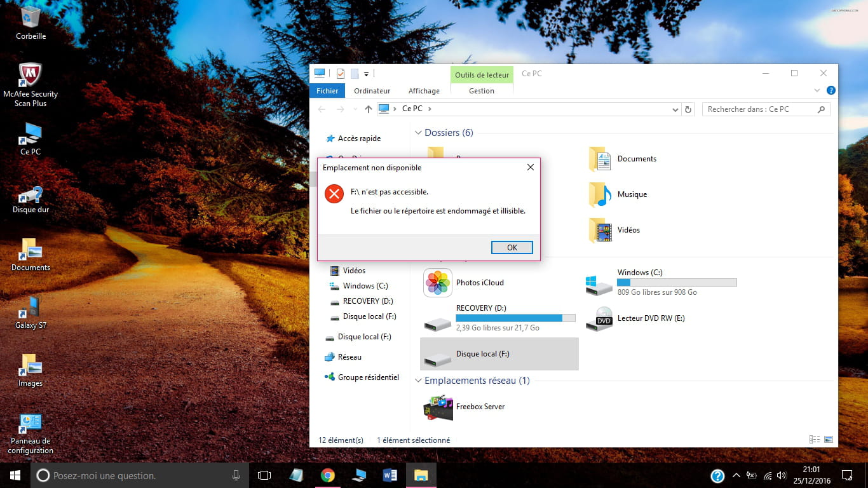Viewport: 868px width, 488px height.
Task: Open Google Chrome from the taskbar
Action: click(x=328, y=475)
